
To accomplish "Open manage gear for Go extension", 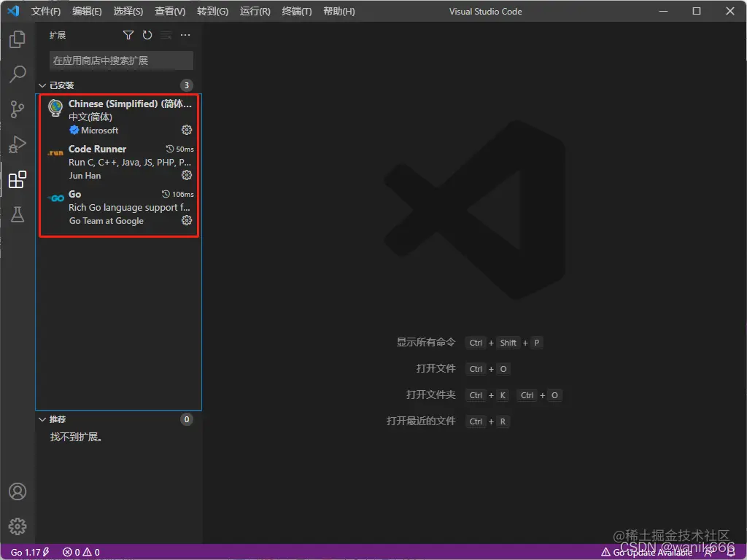I will [x=187, y=220].
